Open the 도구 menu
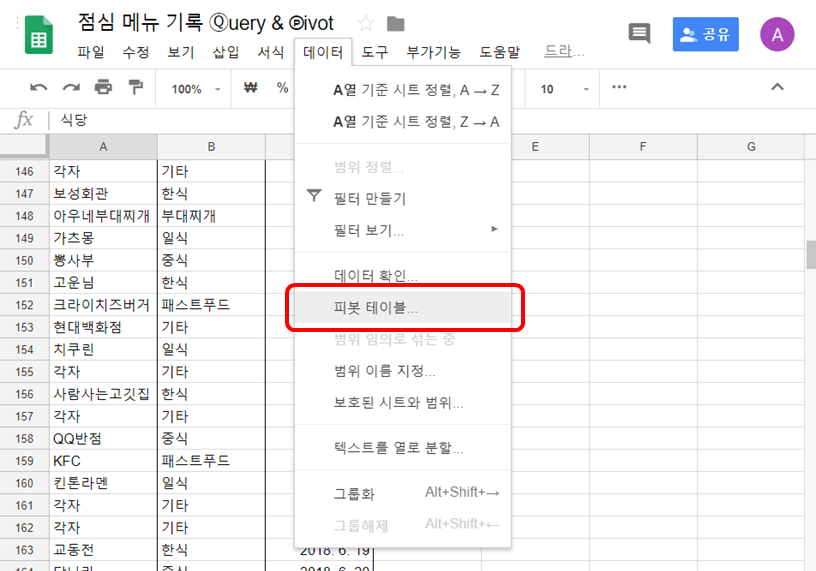816x571 pixels. (x=375, y=52)
